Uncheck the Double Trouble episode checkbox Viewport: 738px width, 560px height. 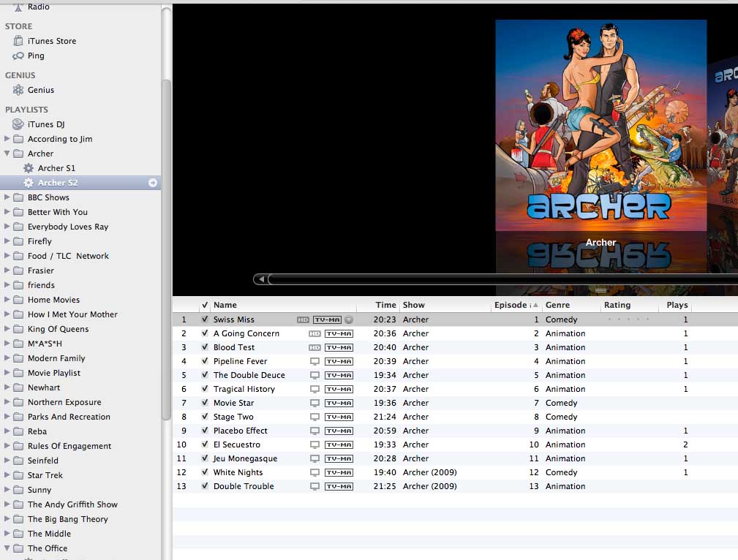click(x=206, y=486)
